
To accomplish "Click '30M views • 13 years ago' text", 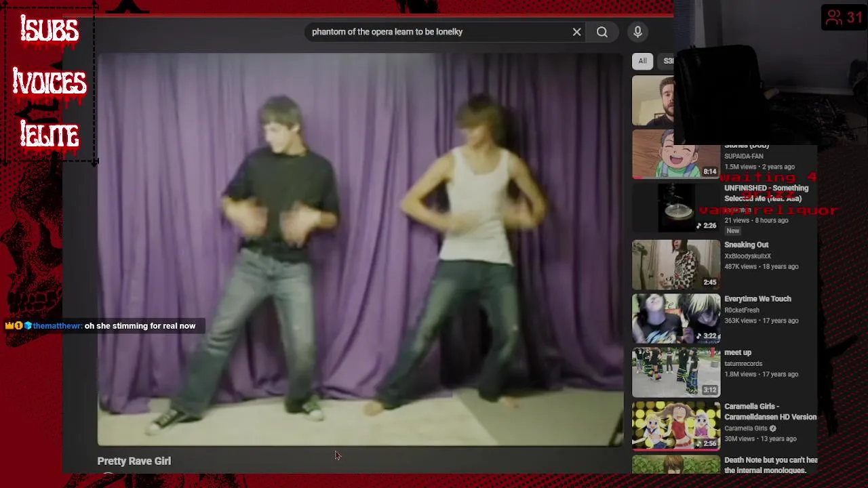I will 760,439.
